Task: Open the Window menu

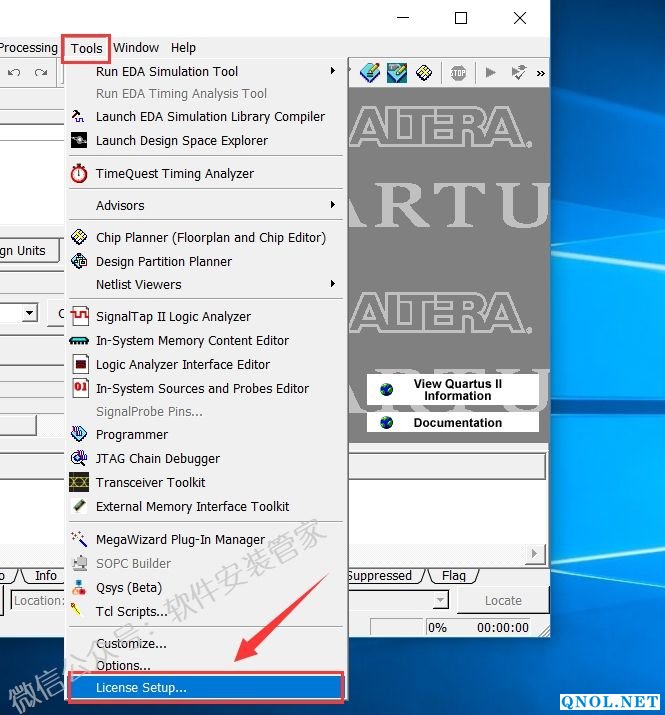Action: (x=136, y=47)
